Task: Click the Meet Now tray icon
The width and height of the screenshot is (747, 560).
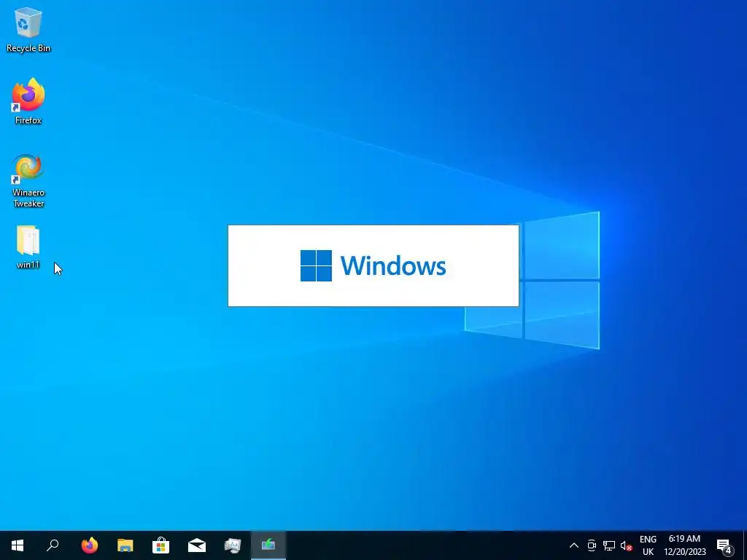Action: point(592,545)
